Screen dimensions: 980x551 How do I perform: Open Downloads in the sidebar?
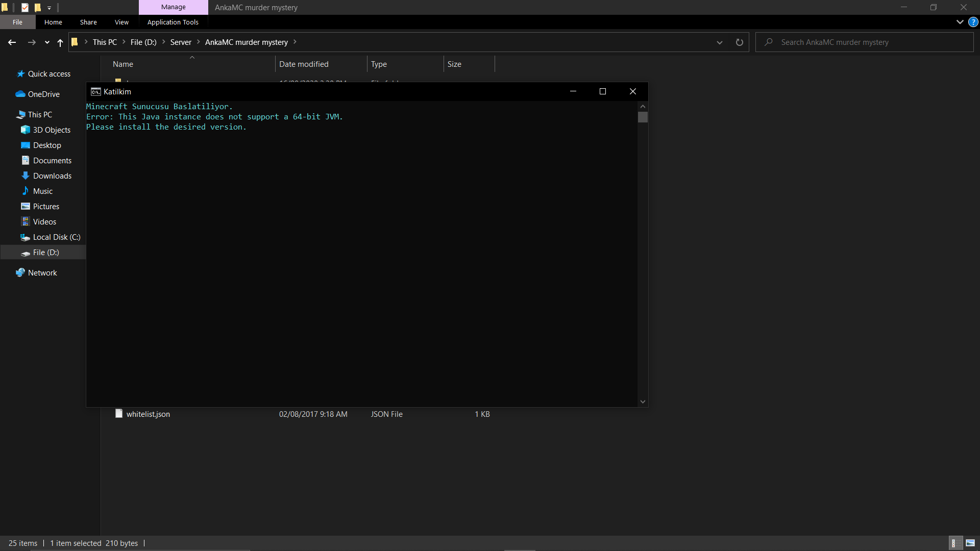(52, 176)
